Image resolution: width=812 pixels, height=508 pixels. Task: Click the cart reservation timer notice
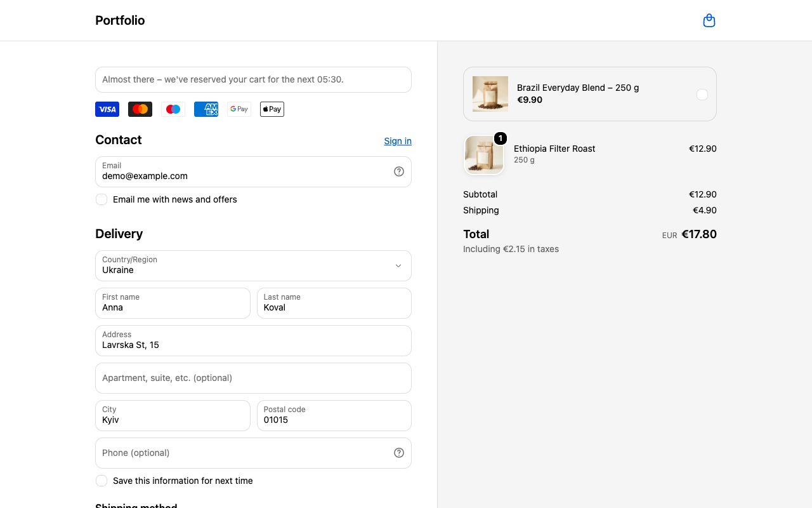pyautogui.click(x=253, y=79)
